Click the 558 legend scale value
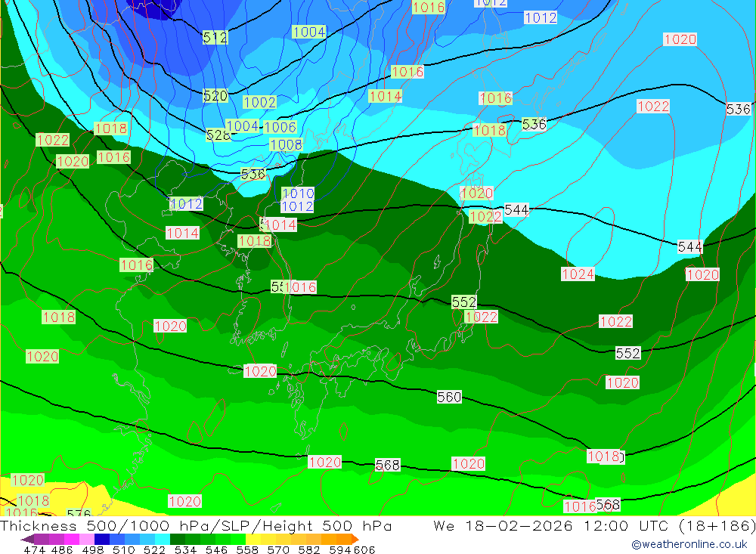The height and width of the screenshot is (554, 756). click(247, 550)
